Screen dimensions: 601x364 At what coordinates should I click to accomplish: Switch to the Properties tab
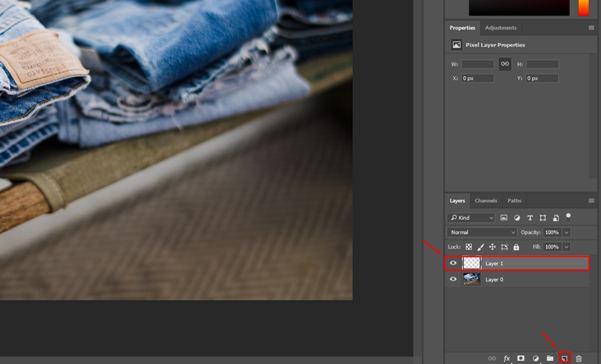462,28
